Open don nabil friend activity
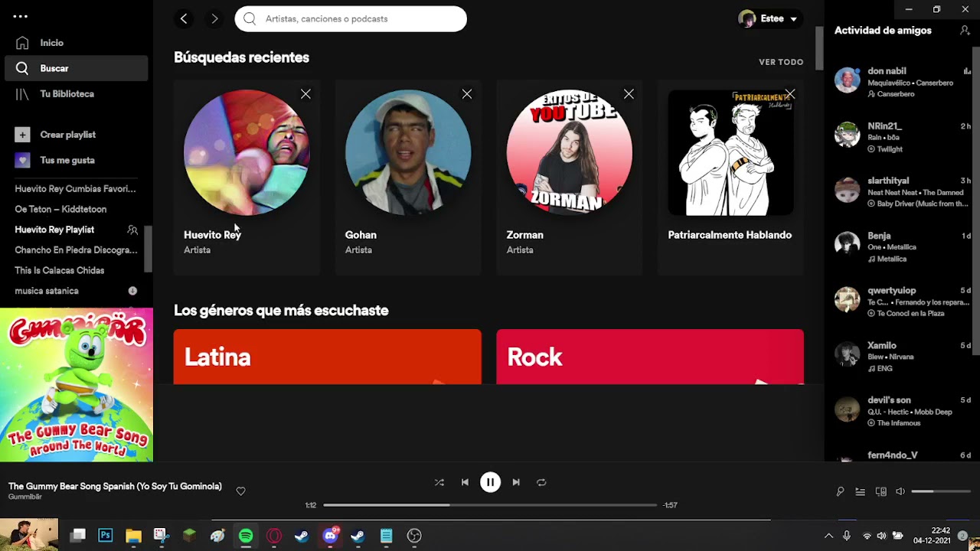This screenshot has width=980, height=551. coord(903,82)
